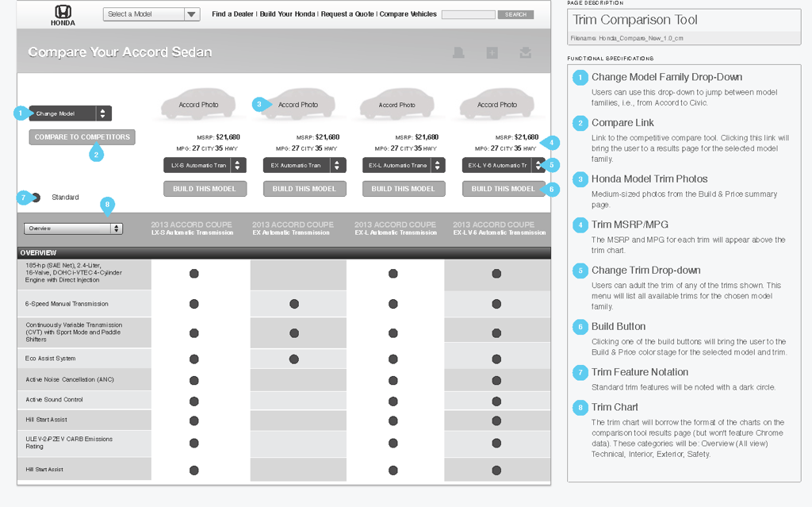
Task: Click the Honda logo
Action: (x=63, y=14)
